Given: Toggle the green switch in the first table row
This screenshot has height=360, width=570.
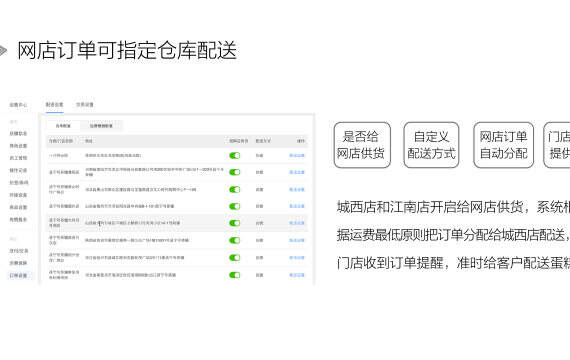Looking at the screenshot, I should [234, 156].
